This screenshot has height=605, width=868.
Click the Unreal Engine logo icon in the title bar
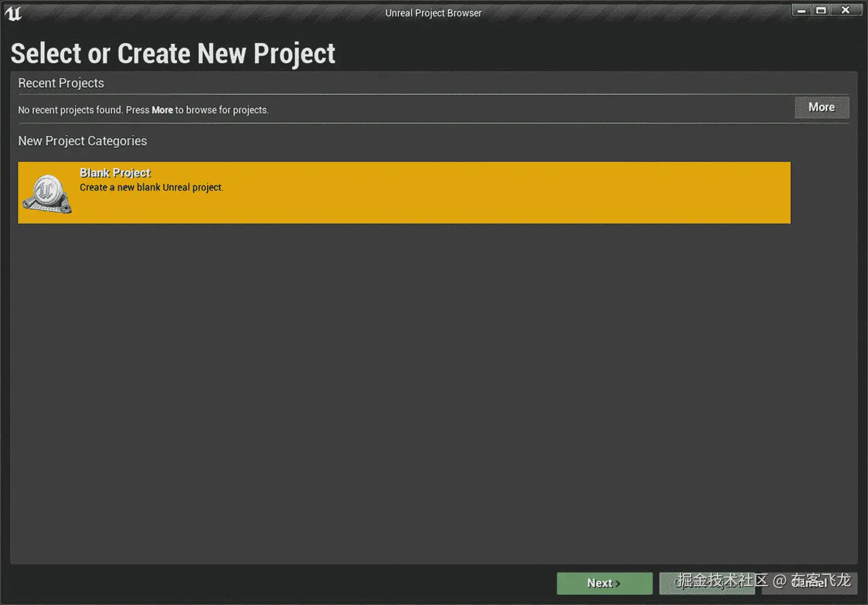point(13,13)
